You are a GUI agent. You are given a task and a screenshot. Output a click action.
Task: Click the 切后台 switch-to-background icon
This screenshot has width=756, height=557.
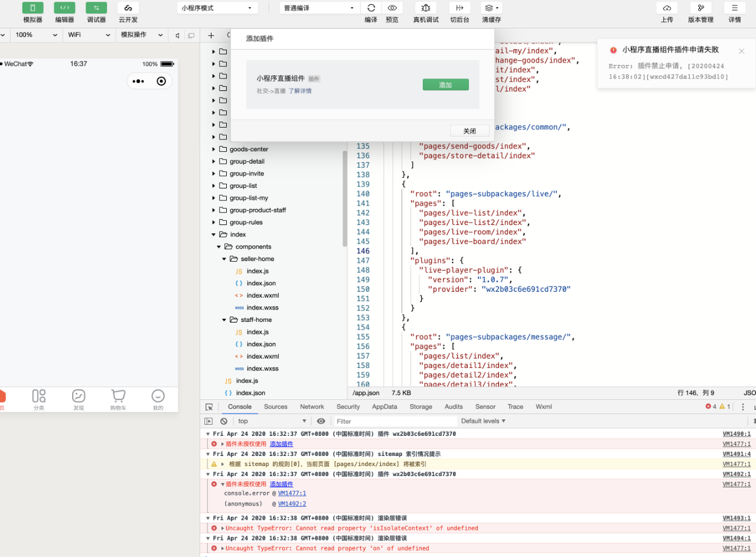(460, 8)
